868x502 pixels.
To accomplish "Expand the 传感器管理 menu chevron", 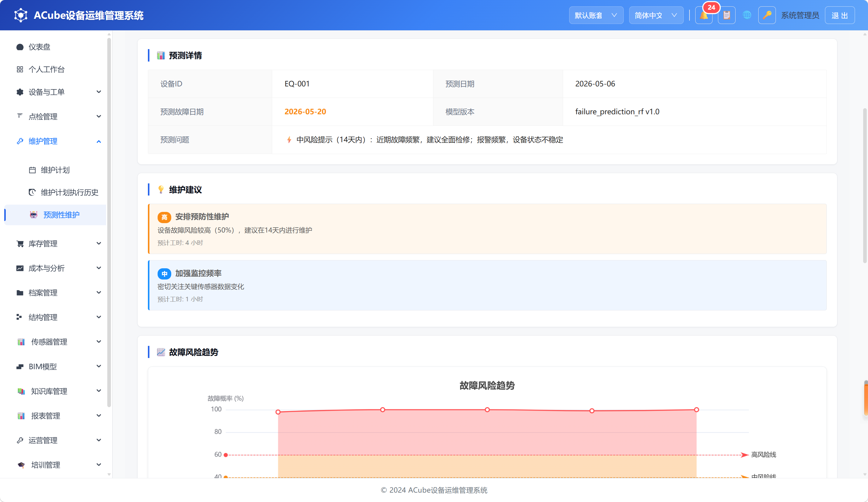I will (99, 342).
